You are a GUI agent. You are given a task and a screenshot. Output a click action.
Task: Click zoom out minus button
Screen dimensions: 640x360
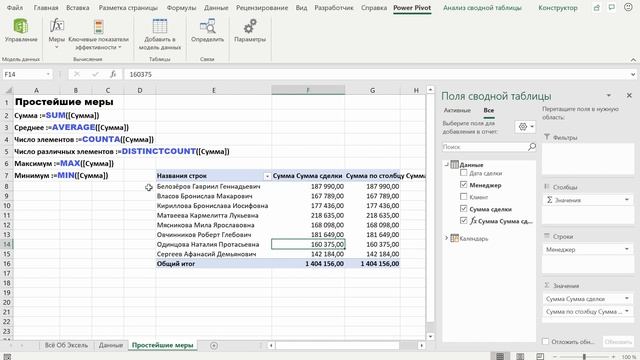(x=555, y=357)
